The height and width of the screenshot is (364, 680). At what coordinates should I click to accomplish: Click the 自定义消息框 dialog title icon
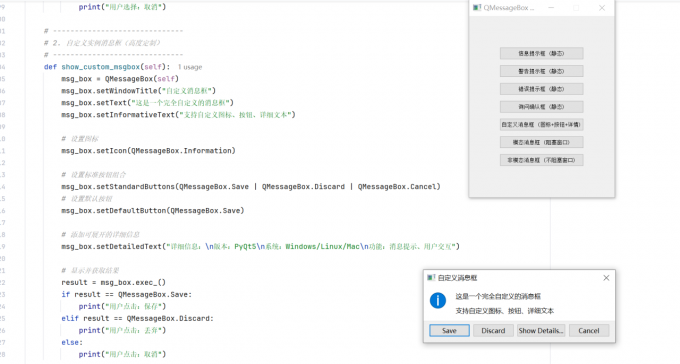431,278
